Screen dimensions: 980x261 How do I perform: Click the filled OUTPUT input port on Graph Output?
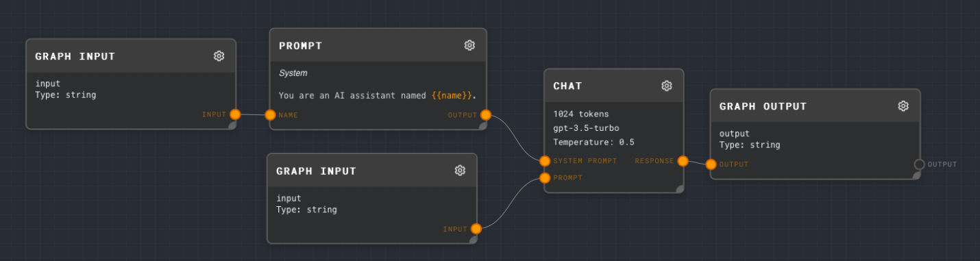pos(711,164)
